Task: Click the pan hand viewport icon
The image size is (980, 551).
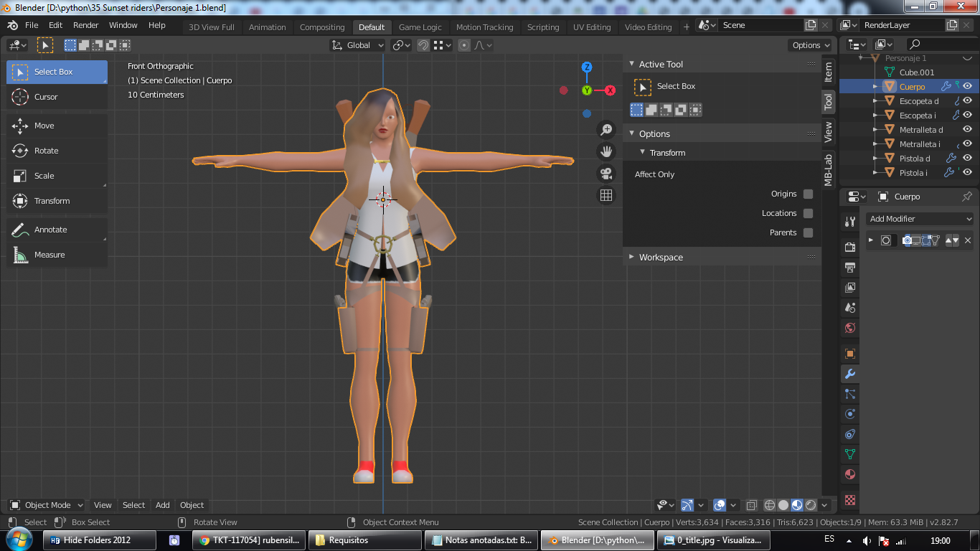Action: pos(606,151)
